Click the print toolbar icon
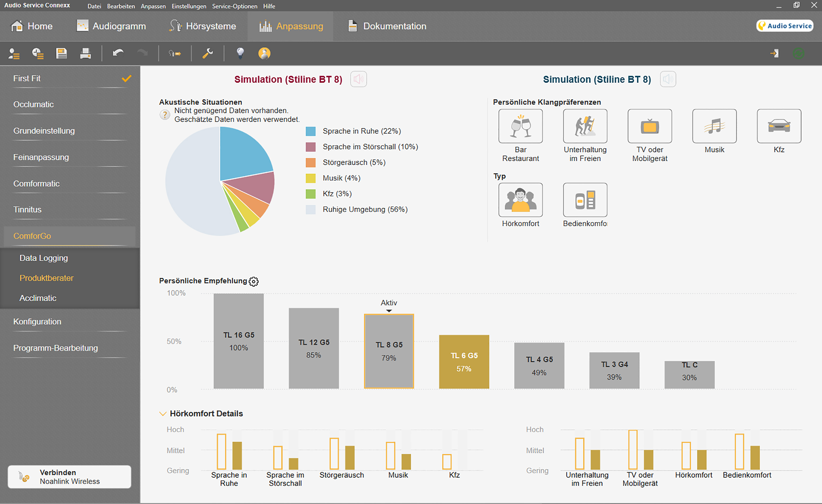This screenshot has width=822, height=504. (85, 53)
